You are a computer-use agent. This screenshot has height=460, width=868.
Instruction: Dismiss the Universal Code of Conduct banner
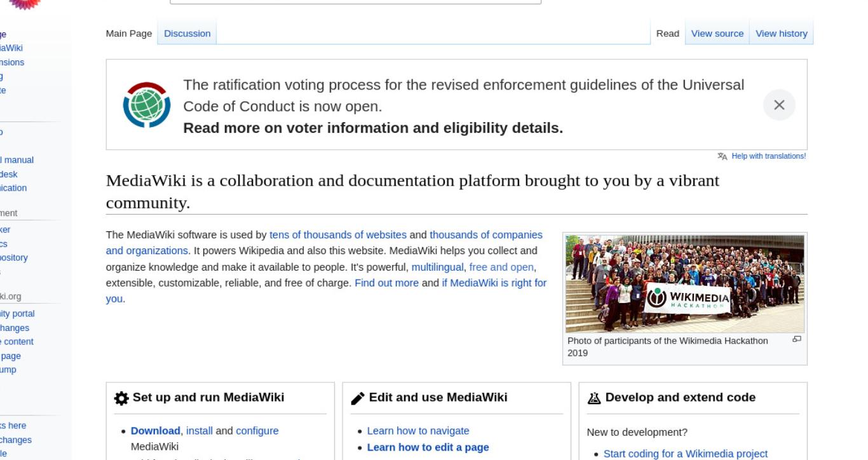tap(779, 105)
